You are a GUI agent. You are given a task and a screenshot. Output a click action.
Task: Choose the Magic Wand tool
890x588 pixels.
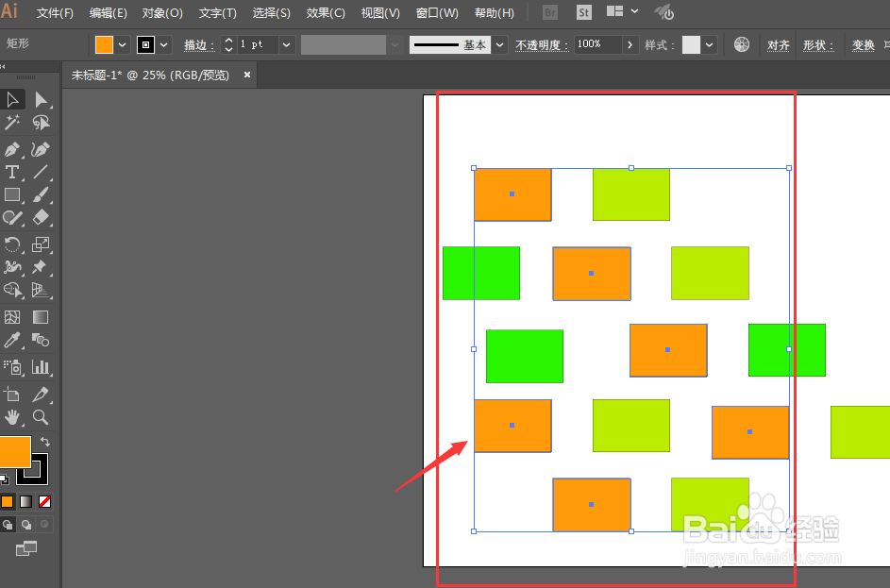[x=12, y=122]
